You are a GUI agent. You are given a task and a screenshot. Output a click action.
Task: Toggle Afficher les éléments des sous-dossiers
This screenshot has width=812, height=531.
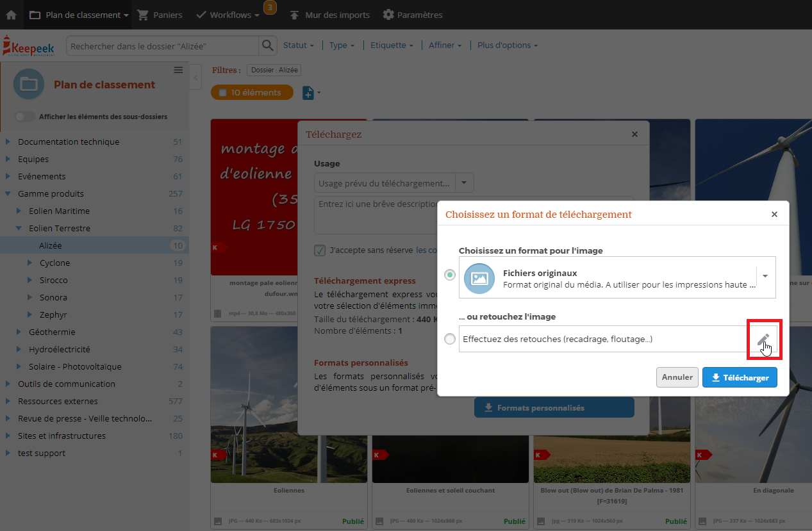(25, 117)
